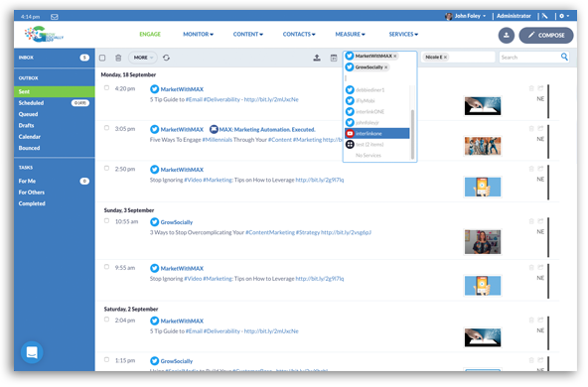Image resolution: width=588 pixels, height=387 pixels.
Task: Open the mail envelope icon in top bar
Action: click(55, 17)
